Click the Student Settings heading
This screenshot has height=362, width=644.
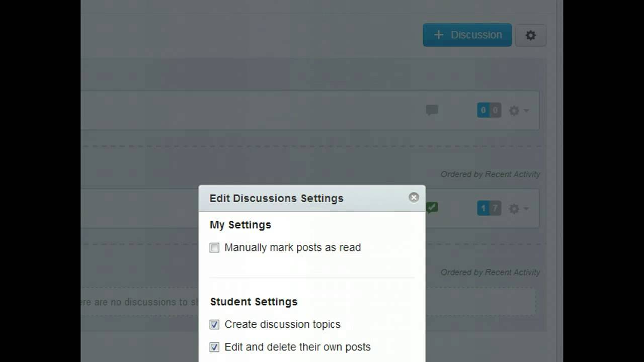(254, 302)
